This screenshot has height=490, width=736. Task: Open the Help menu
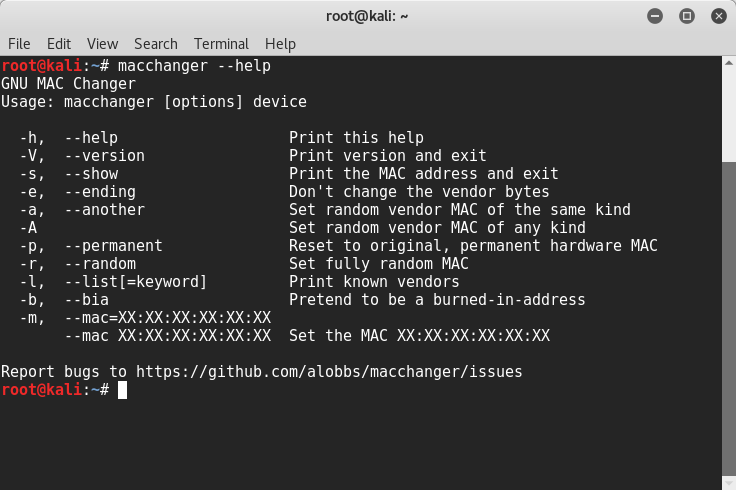(280, 44)
